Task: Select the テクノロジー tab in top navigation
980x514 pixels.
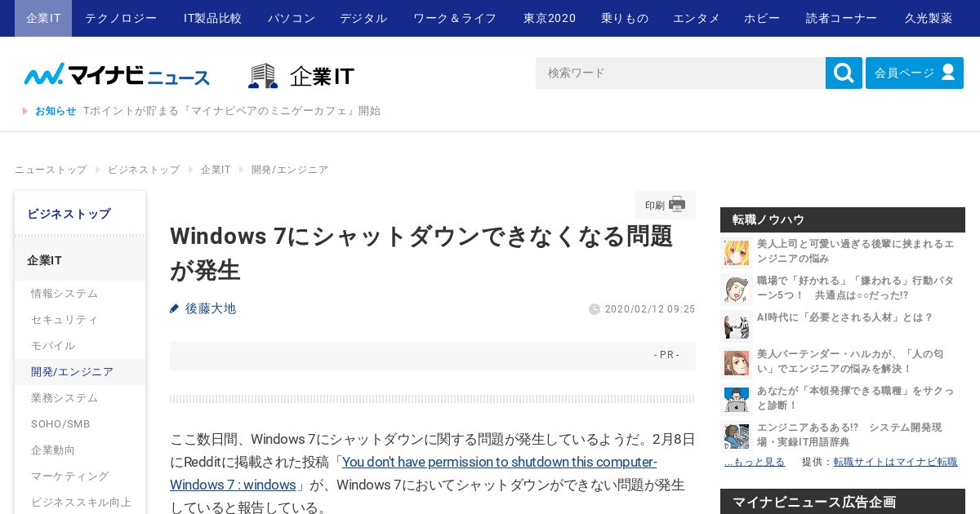Action: [x=121, y=18]
